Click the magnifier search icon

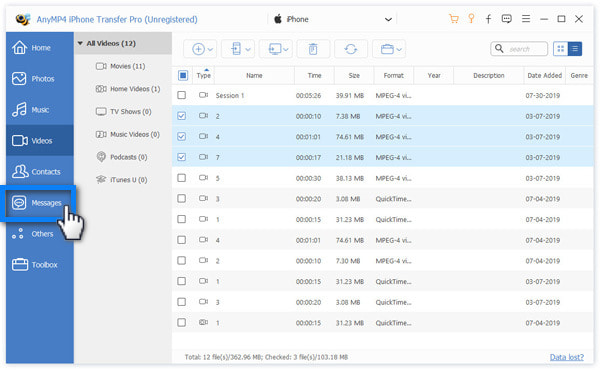click(499, 49)
